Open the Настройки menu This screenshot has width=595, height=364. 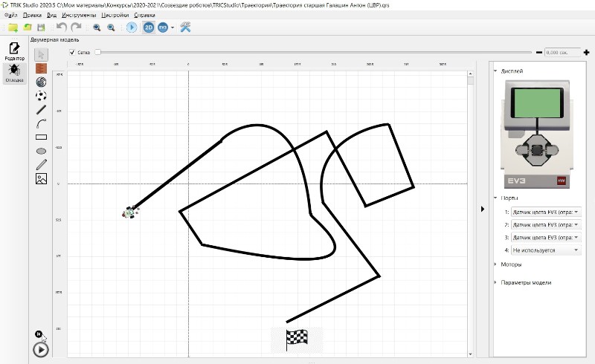(x=115, y=15)
